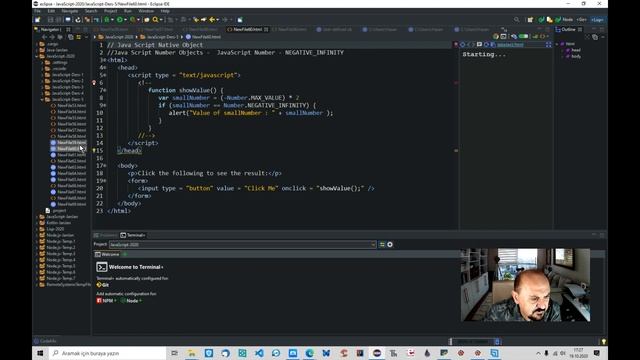
Task: Click the Quick Access search magnifier icon
Action: tap(516, 20)
